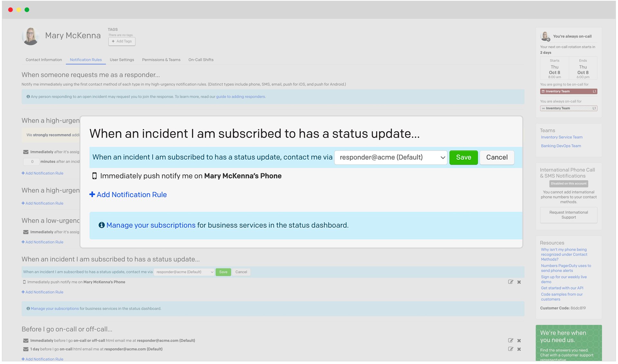The width and height of the screenshot is (618, 364).
Task: Click Mary McKenna's profile avatar
Action: 31,36
